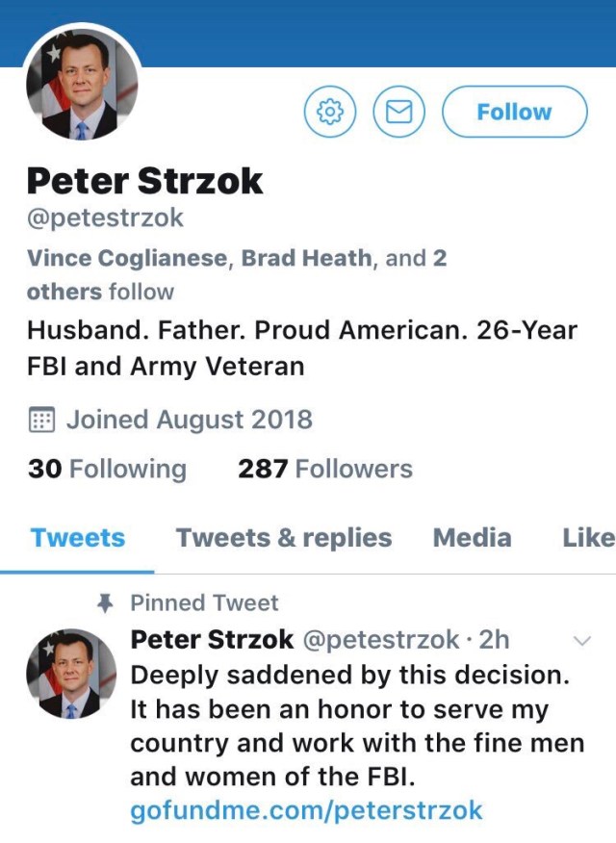Open Vince Coglianese's profile link

click(128, 258)
